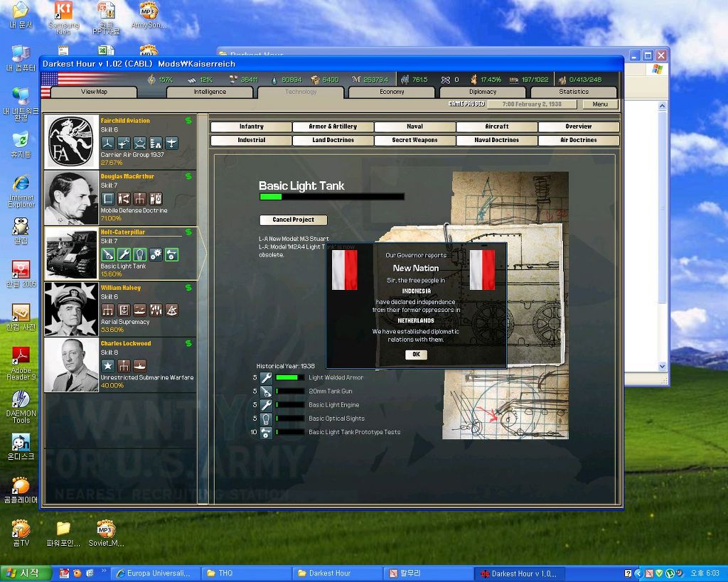The width and height of the screenshot is (728, 582).
Task: Select the William Halsey portrait
Action: pos(72,309)
